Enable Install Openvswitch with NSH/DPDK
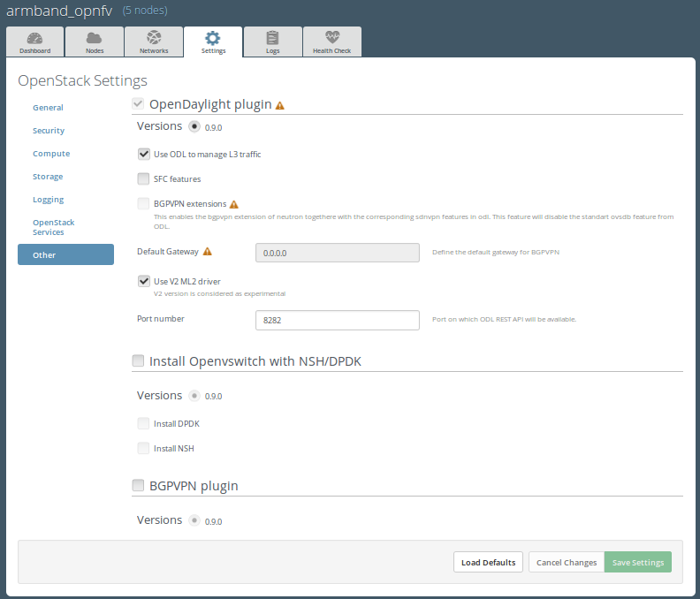 (x=138, y=360)
